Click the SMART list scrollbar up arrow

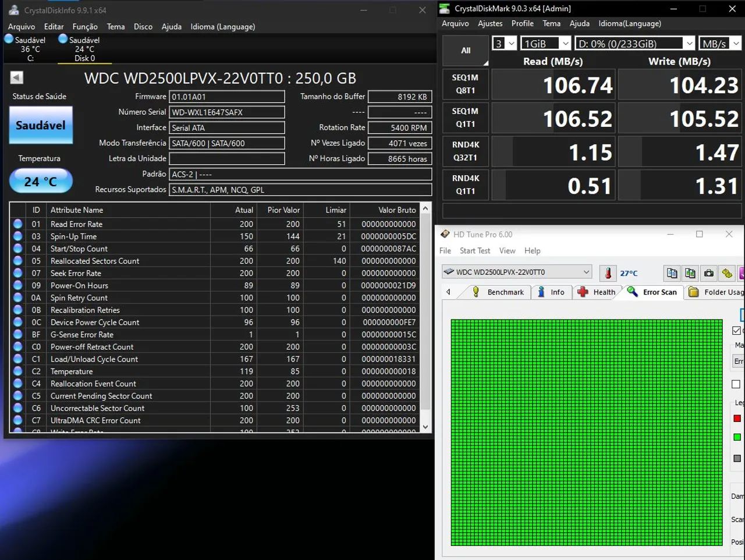tap(425, 208)
